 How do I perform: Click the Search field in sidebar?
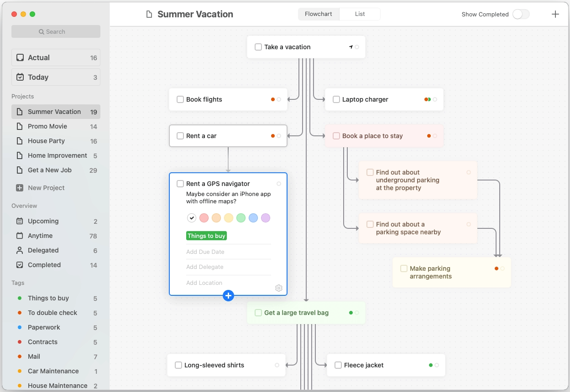56,31
